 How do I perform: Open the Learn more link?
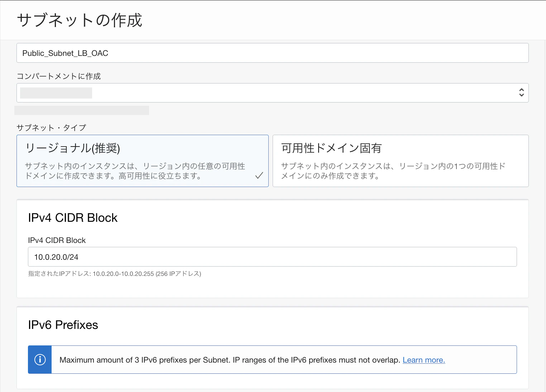(424, 360)
